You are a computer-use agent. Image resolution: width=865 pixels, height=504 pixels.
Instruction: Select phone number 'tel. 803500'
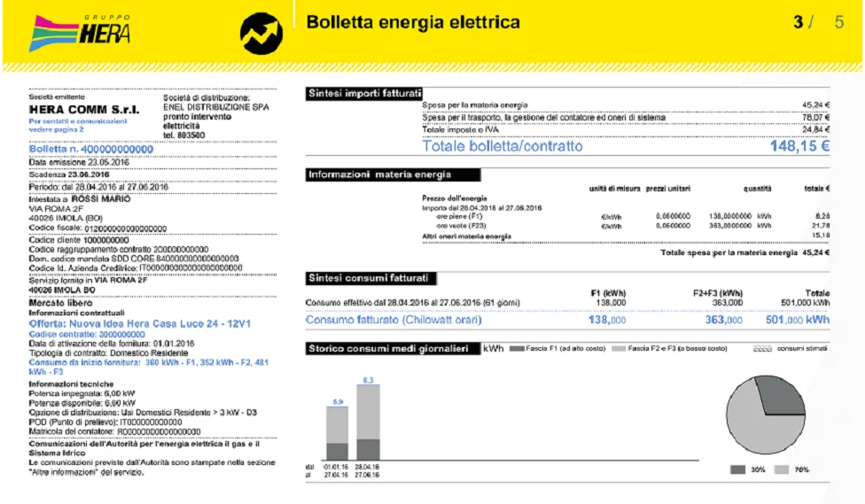183,136
